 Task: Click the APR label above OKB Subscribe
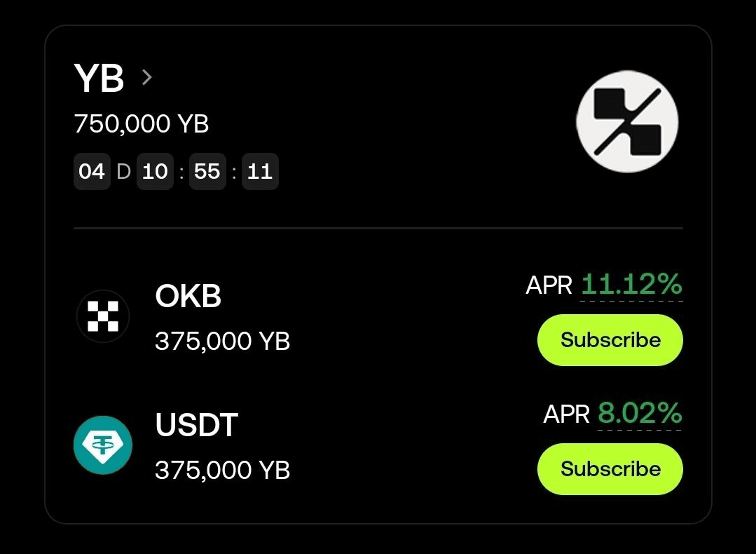tap(549, 285)
